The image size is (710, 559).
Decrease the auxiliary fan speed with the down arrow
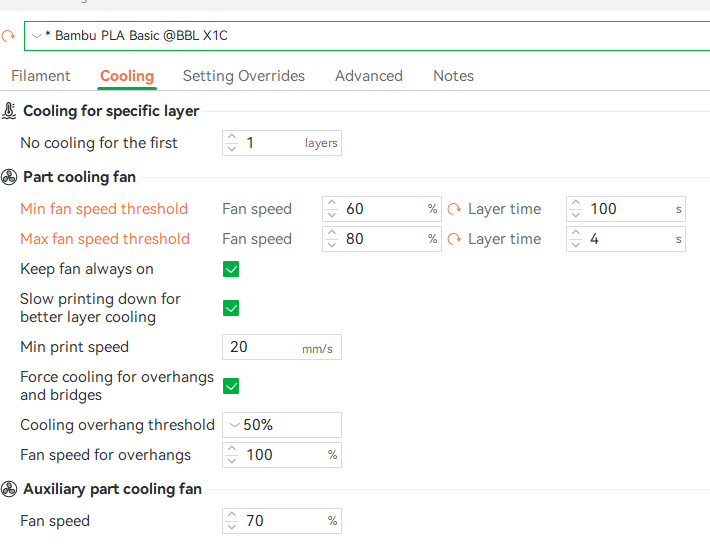point(232,526)
